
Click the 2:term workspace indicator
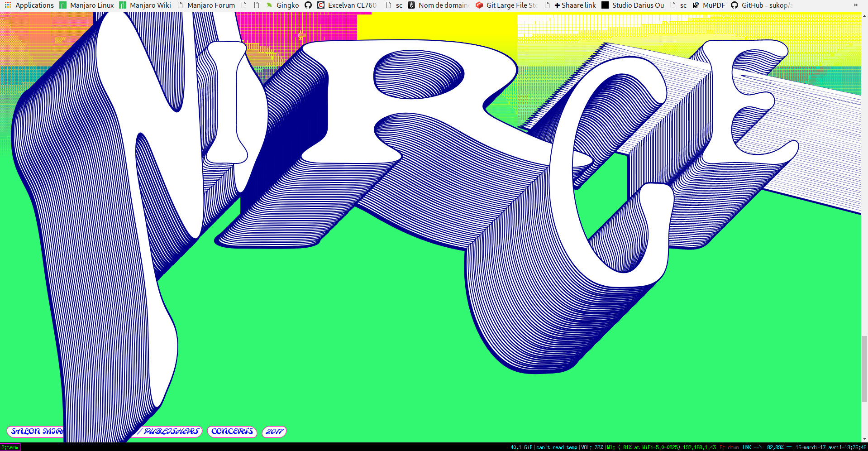coord(10,447)
